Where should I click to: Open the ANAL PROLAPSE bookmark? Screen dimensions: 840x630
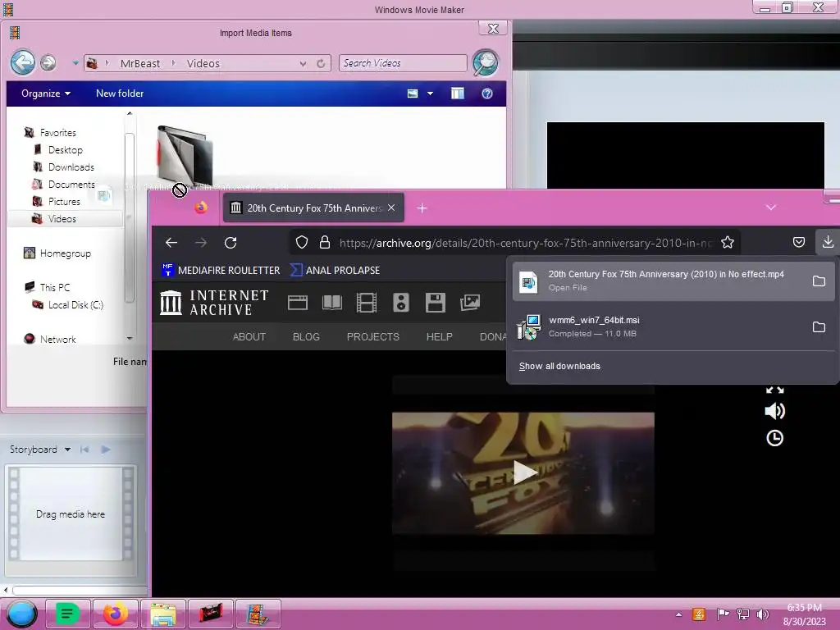[335, 270]
